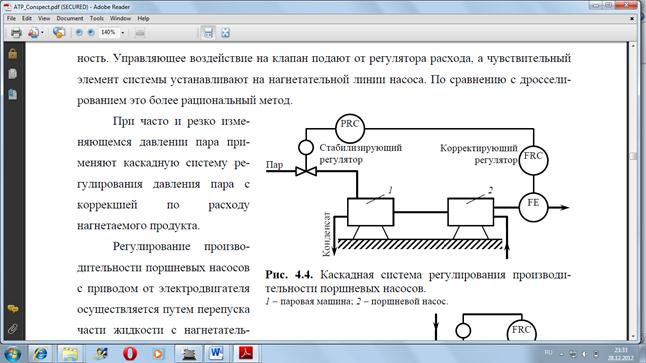Click the Windows Start button
This screenshot has height=363, width=646.
click(x=13, y=354)
